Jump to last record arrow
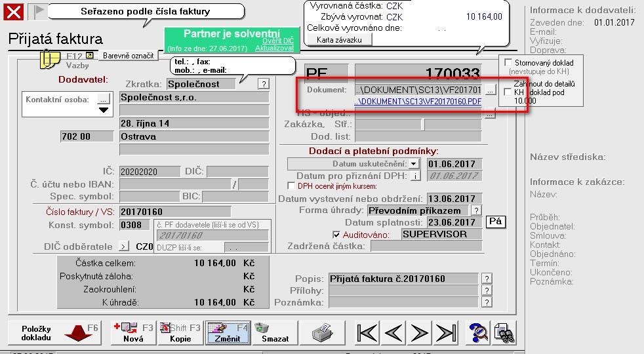644x354 pixels. 446,332
